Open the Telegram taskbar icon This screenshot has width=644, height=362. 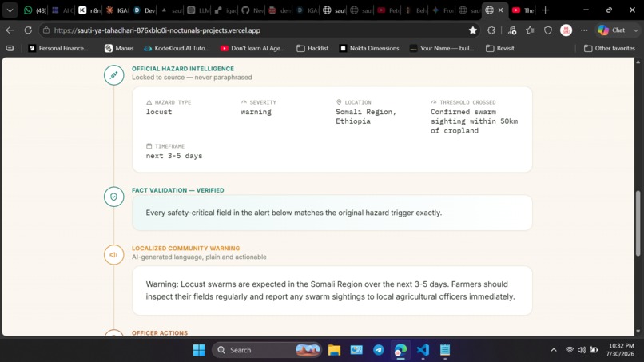[x=379, y=350]
